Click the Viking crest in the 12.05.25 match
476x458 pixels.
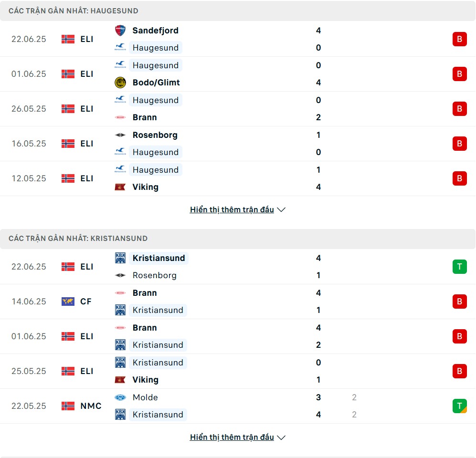point(120,187)
